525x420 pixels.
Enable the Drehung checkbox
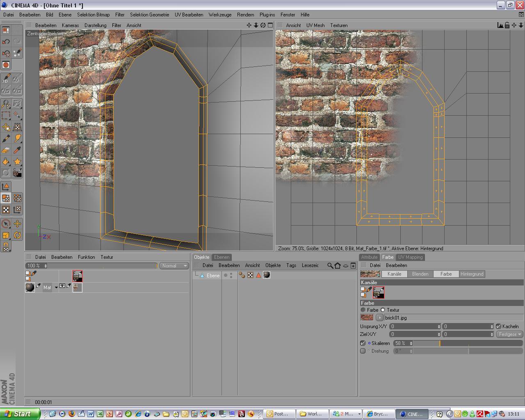click(x=363, y=351)
